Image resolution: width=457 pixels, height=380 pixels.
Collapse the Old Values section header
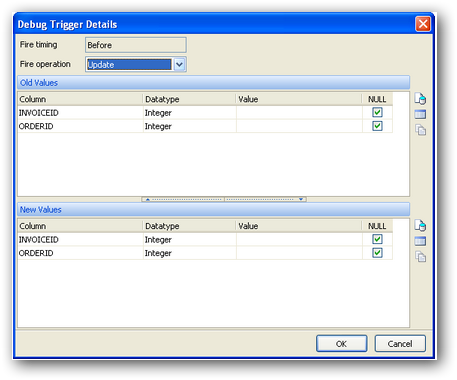pyautogui.click(x=214, y=83)
